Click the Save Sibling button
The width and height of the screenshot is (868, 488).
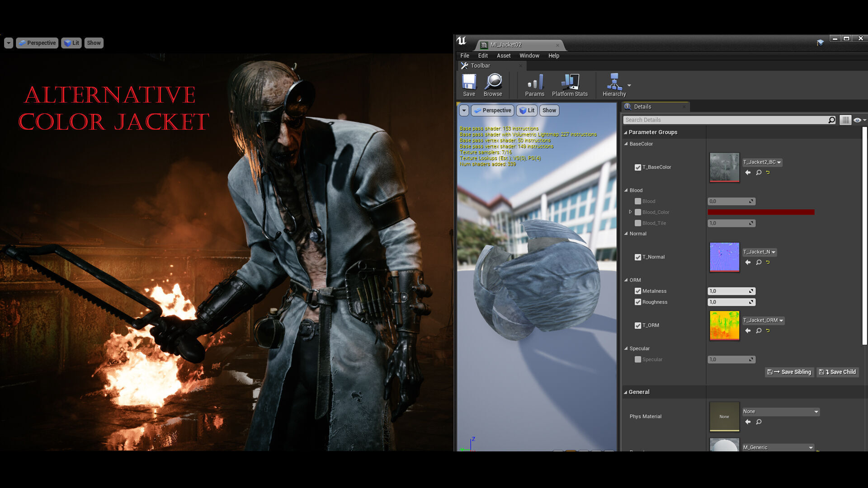click(789, 372)
